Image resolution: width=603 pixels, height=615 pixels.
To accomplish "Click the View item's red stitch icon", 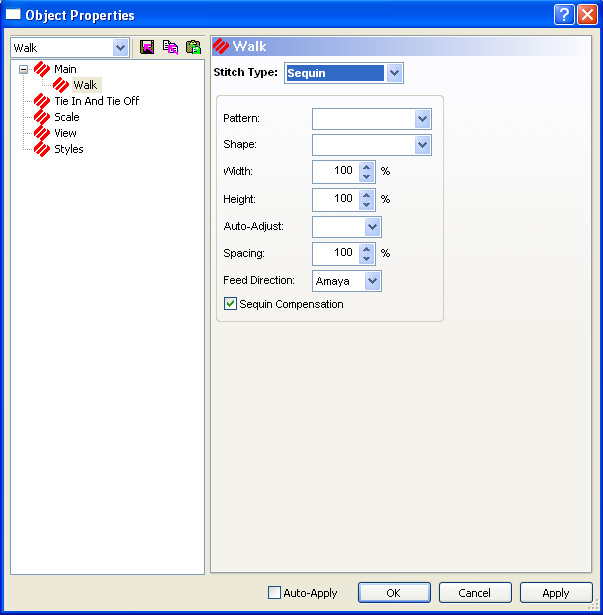I will tap(42, 133).
